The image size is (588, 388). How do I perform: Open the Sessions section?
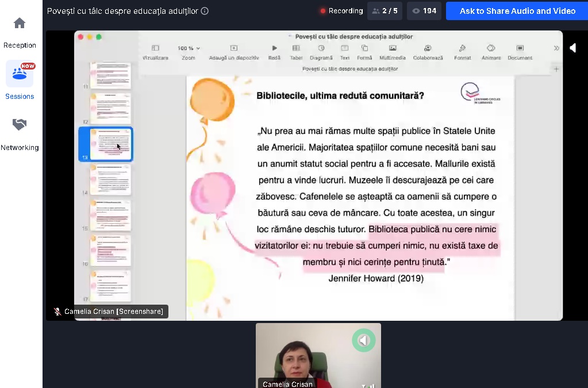[x=20, y=74]
